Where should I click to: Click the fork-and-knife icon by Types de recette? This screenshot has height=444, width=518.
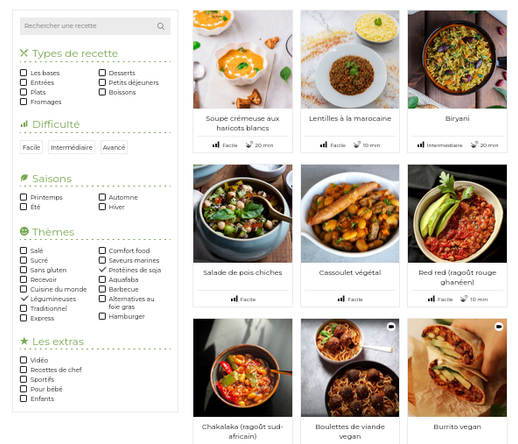[x=24, y=53]
